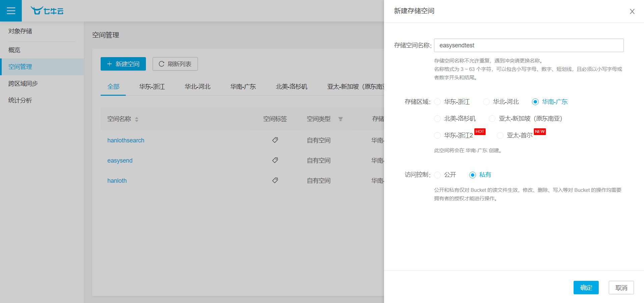644x303 pixels.
Task: Select 华东-浙江 storage region
Action: click(437, 102)
